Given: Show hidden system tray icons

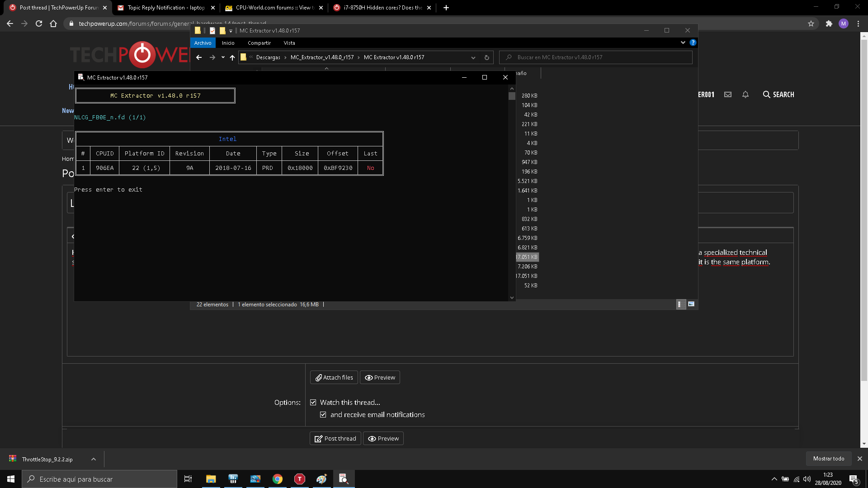Looking at the screenshot, I should pyautogui.click(x=774, y=479).
